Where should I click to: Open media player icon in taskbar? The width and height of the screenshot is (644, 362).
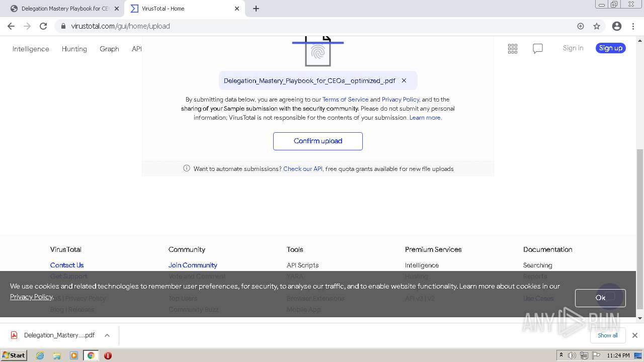[74, 355]
